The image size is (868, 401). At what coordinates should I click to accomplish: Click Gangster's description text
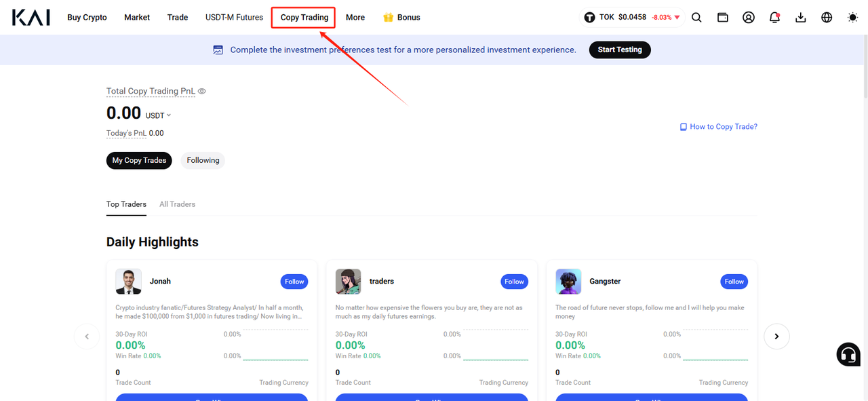(650, 312)
